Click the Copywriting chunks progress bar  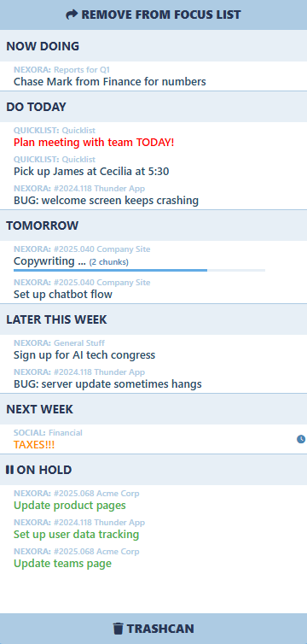coord(139,270)
